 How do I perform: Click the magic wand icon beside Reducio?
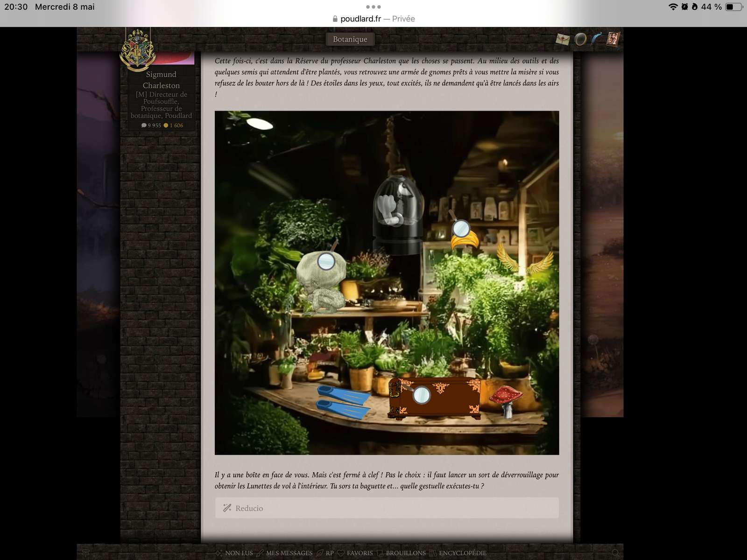[227, 508]
